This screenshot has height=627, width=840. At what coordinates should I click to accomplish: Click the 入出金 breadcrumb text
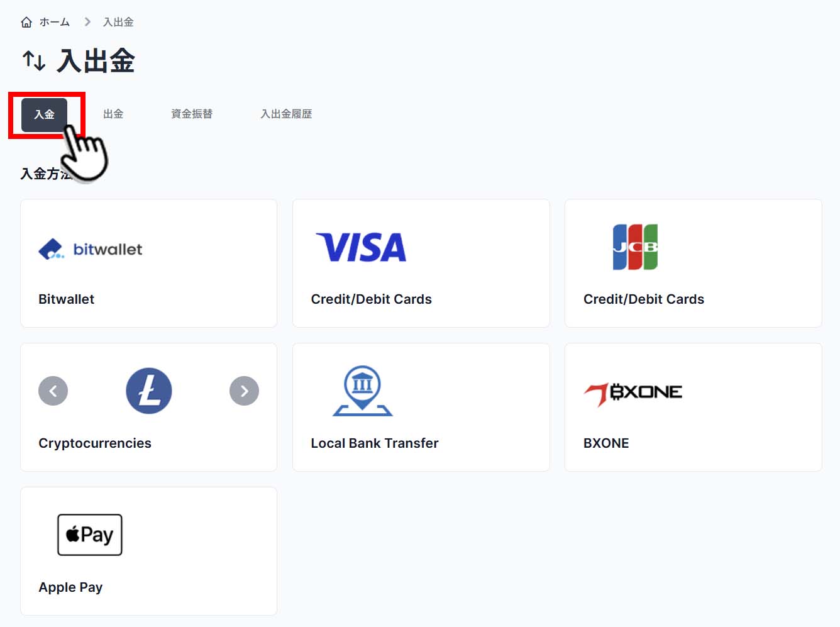[118, 22]
